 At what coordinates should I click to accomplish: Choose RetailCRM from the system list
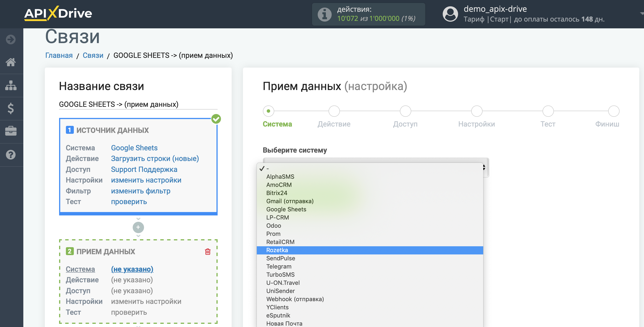[x=370, y=242]
